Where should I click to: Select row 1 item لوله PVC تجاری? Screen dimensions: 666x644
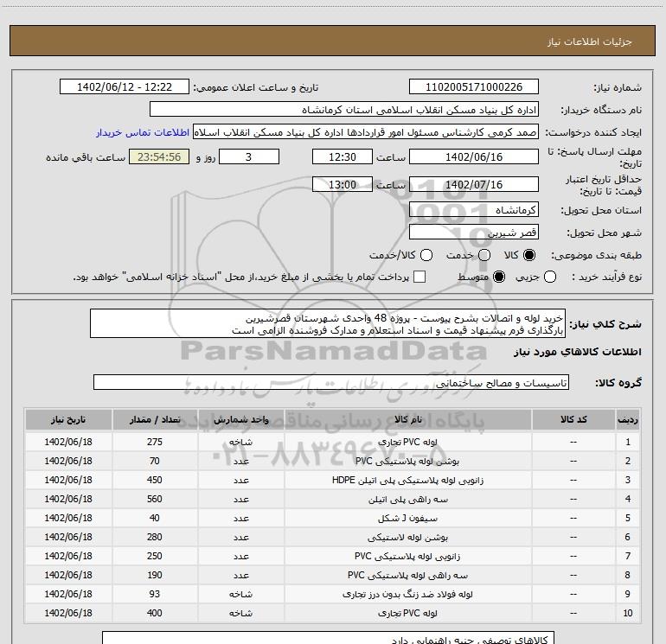pyautogui.click(x=407, y=442)
